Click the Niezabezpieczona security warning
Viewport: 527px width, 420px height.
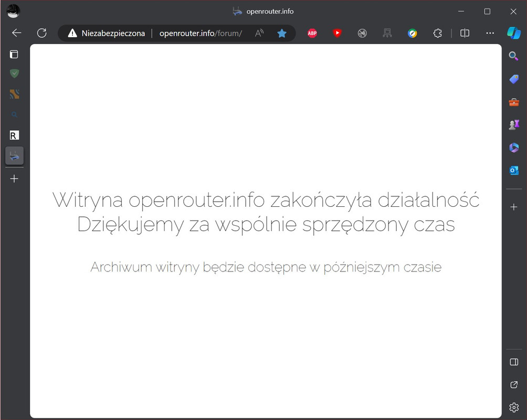[106, 33]
